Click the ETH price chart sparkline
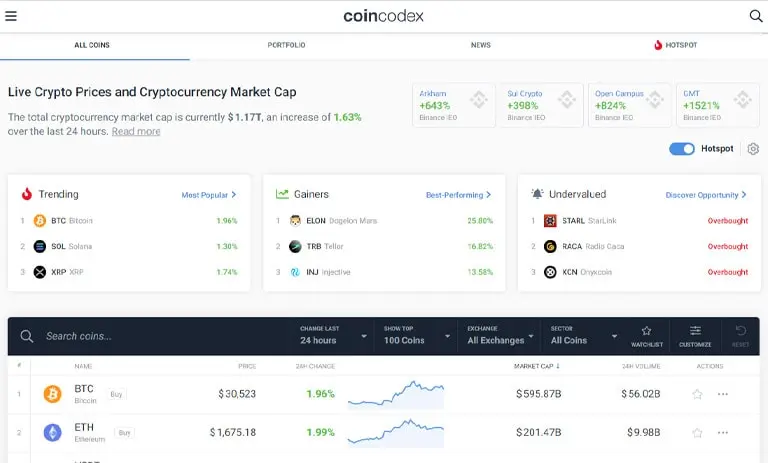768x463 pixels. pos(396,433)
